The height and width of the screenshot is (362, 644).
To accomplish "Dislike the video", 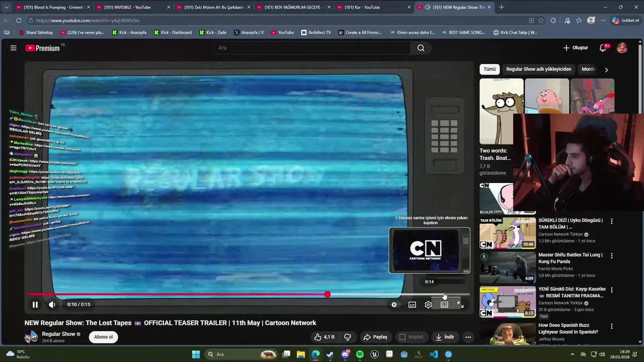I will [x=347, y=337].
